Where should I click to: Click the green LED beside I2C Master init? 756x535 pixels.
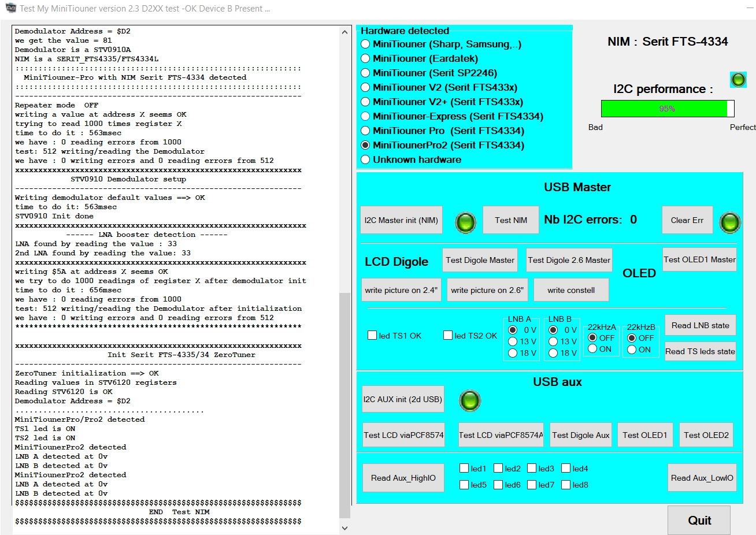coord(466,222)
